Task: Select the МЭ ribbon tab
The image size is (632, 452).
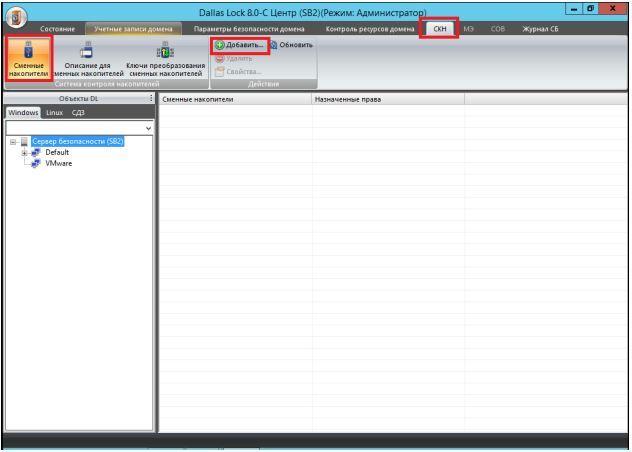Action: [468, 29]
